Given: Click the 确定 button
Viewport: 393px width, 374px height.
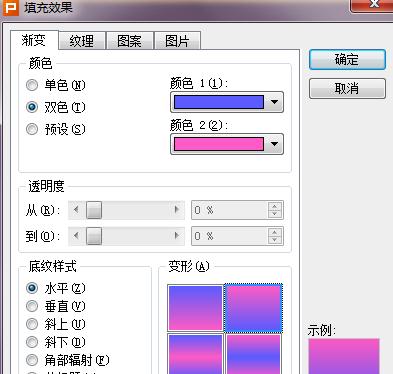Looking at the screenshot, I should (347, 60).
